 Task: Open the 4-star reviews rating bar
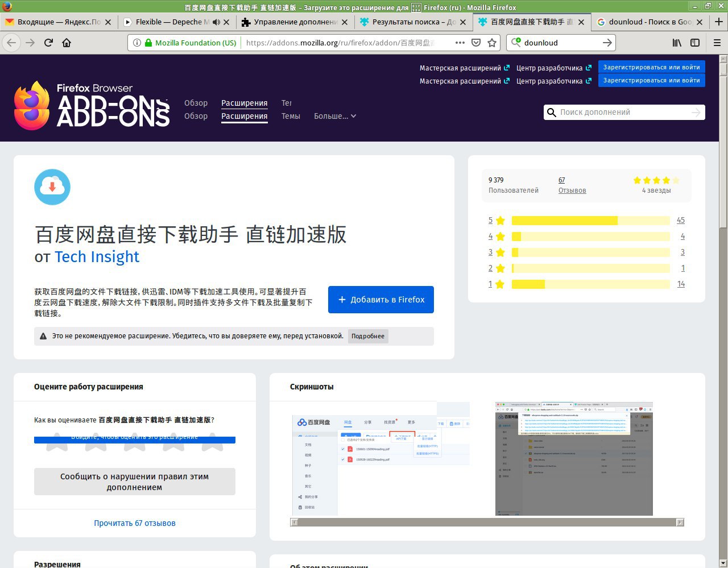[591, 237]
